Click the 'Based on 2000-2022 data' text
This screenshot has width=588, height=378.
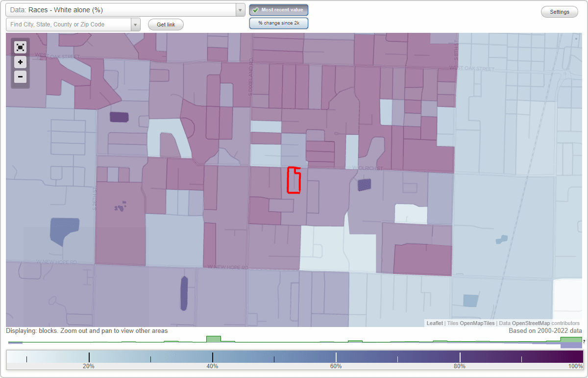point(545,331)
